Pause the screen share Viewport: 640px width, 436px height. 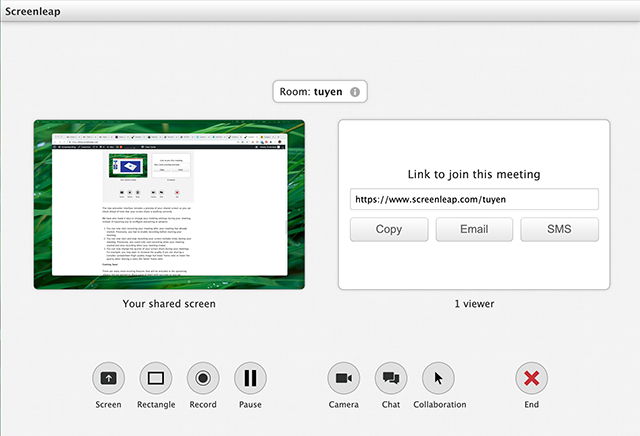[x=250, y=378]
